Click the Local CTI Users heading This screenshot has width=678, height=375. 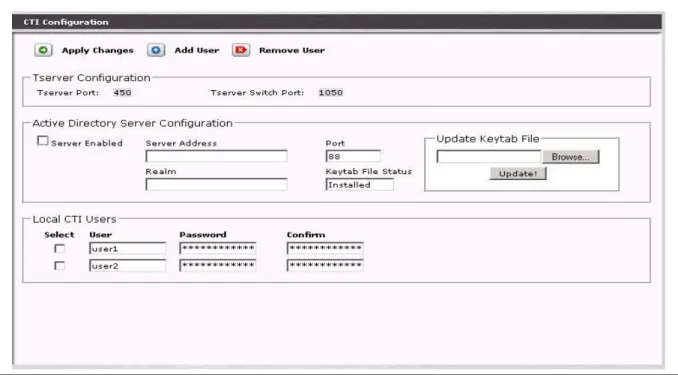pos(74,219)
